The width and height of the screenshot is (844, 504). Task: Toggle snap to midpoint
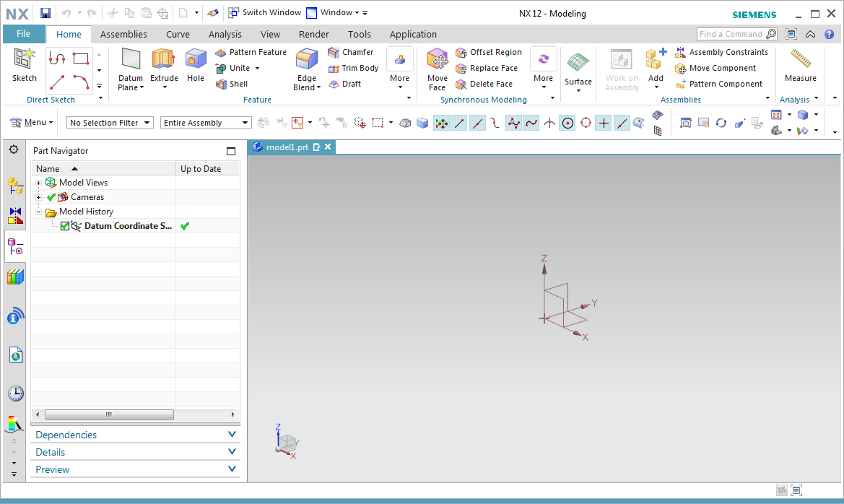point(477,123)
